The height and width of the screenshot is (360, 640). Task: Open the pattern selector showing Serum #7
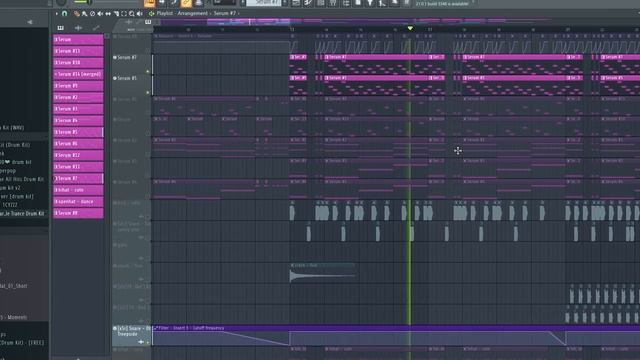(264, 2)
